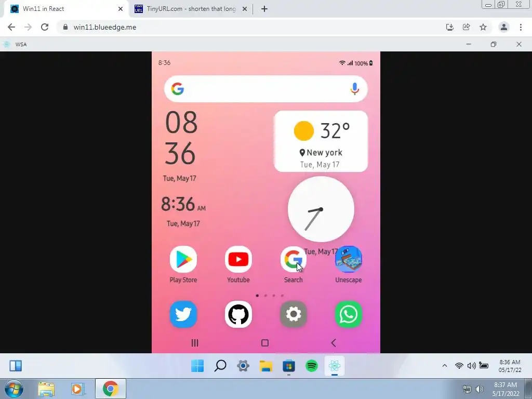Reload the current page
This screenshot has width=532, height=399.
coord(45,27)
